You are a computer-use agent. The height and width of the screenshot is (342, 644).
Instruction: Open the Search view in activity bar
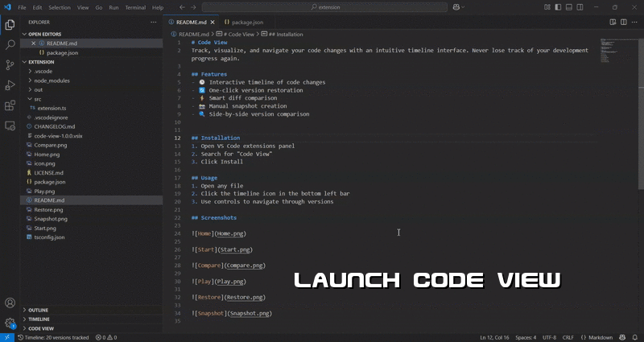point(10,45)
